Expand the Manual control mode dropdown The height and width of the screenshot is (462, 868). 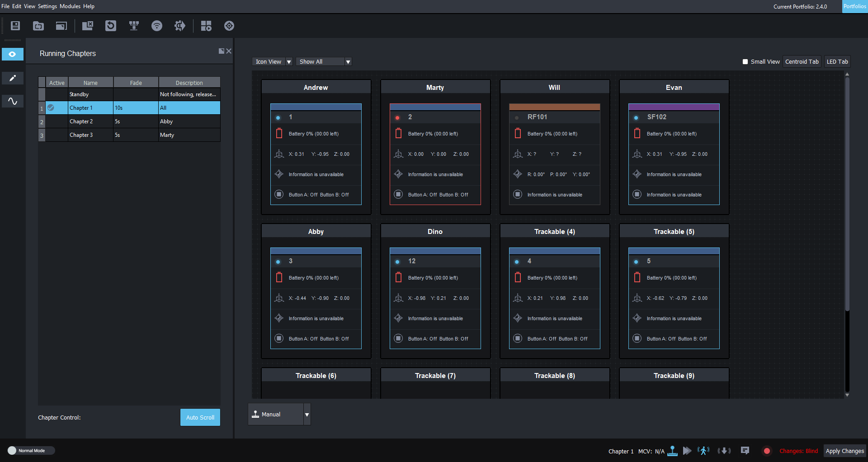[307, 415]
